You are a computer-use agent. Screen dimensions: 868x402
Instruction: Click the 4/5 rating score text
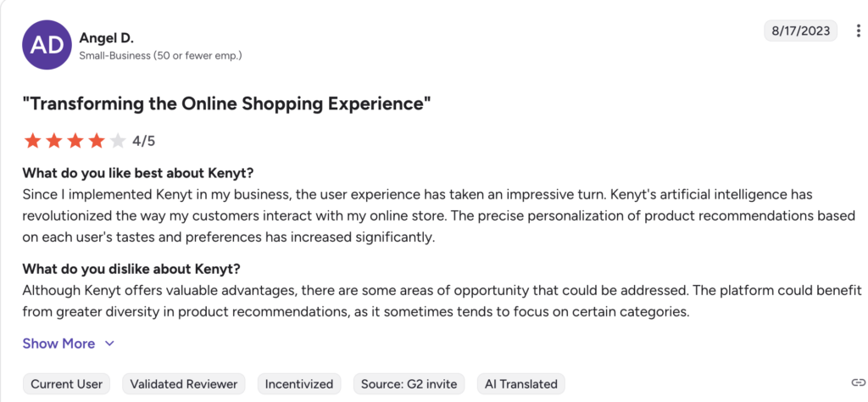144,142
